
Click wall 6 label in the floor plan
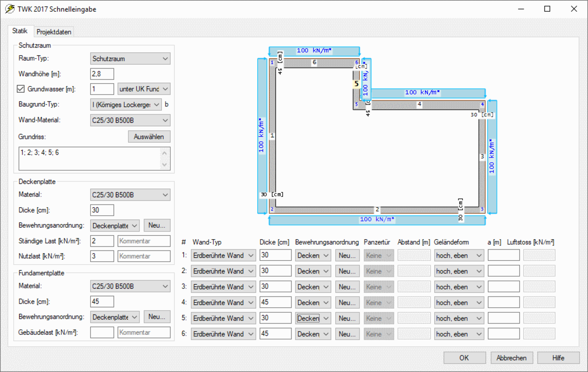pyautogui.click(x=314, y=62)
